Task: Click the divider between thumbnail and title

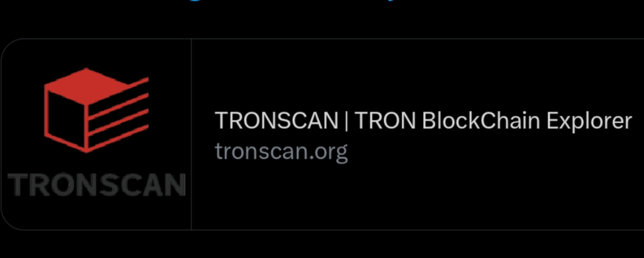Action: pyautogui.click(x=191, y=134)
